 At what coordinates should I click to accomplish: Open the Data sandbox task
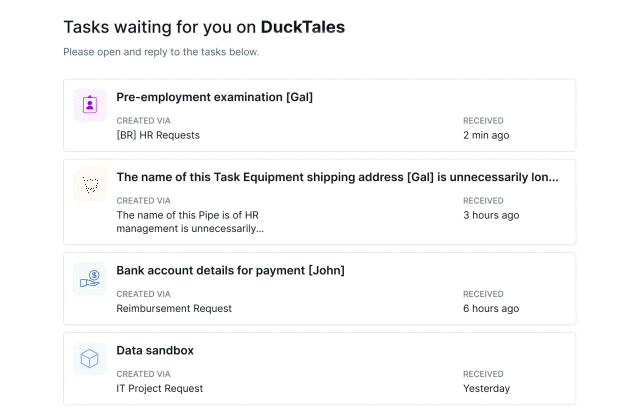(x=155, y=351)
